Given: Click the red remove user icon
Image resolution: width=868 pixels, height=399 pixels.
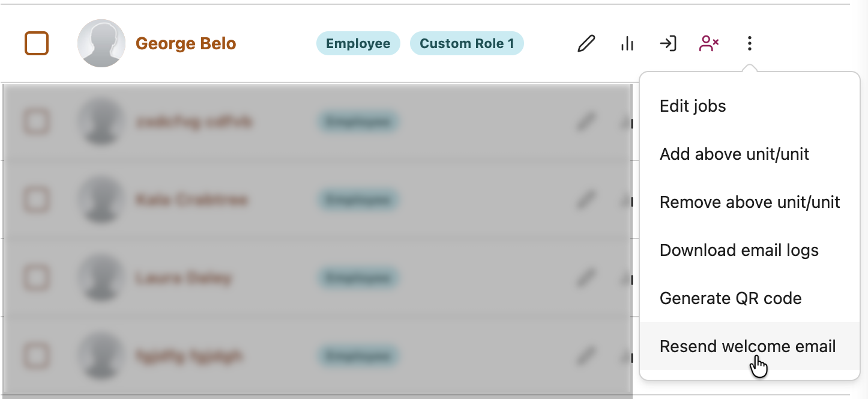Looking at the screenshot, I should click(709, 43).
